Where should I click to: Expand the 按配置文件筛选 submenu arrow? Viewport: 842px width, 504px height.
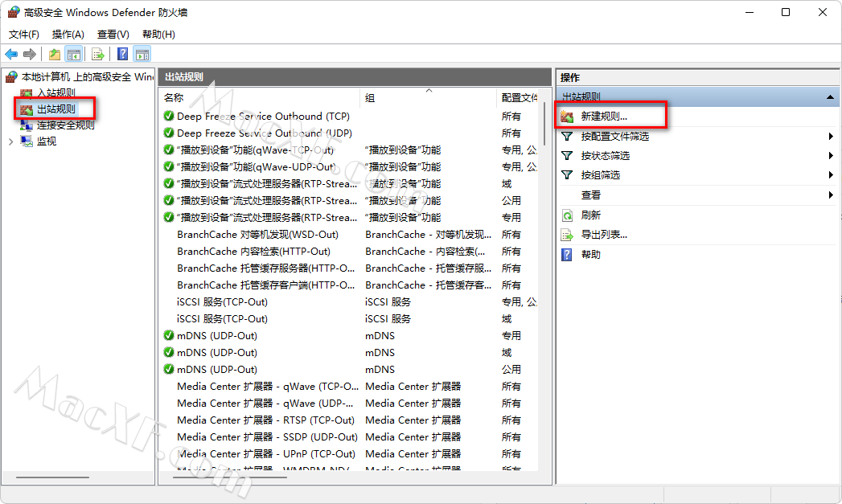830,137
